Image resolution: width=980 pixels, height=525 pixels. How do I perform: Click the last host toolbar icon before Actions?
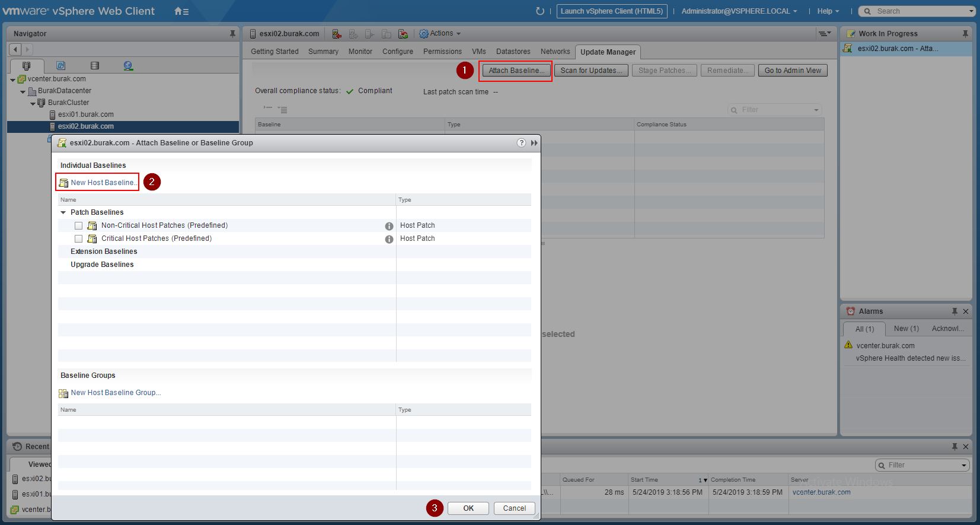[x=403, y=34]
